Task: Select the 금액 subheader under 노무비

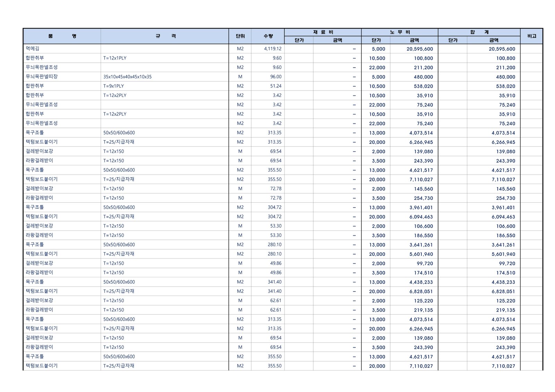Action: [414, 40]
